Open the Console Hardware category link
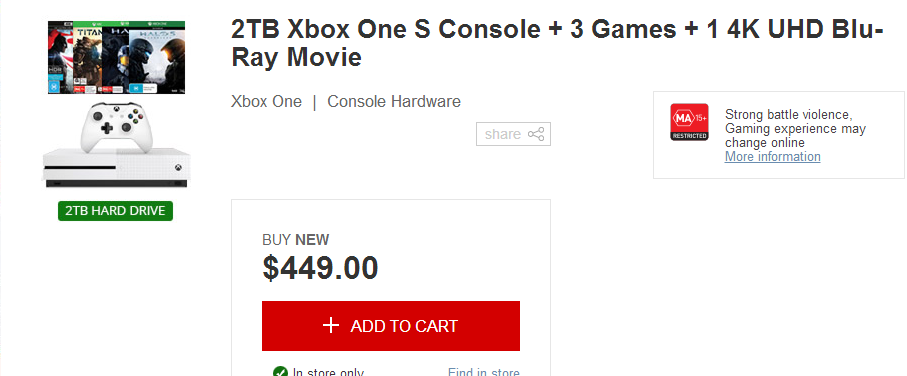The image size is (907, 376). (394, 102)
